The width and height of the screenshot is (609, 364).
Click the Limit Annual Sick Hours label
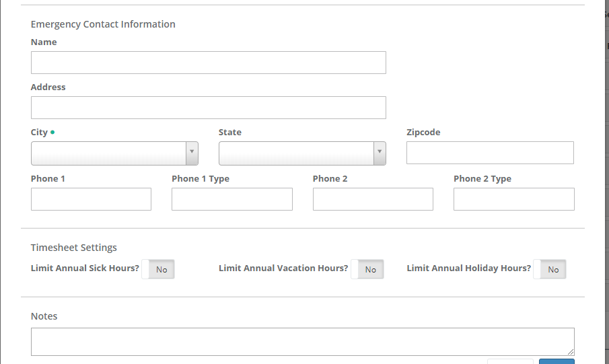coord(85,268)
